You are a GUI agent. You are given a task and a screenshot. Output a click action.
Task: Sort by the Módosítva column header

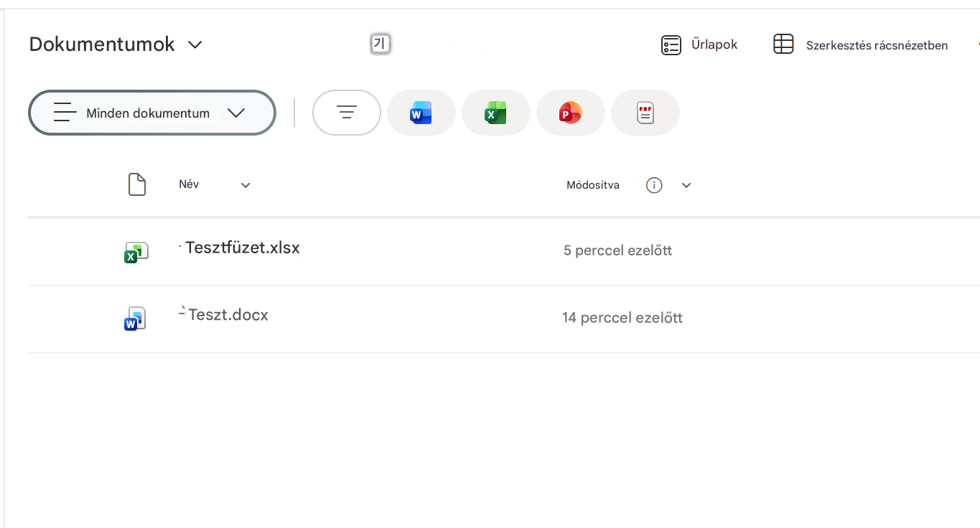[593, 185]
